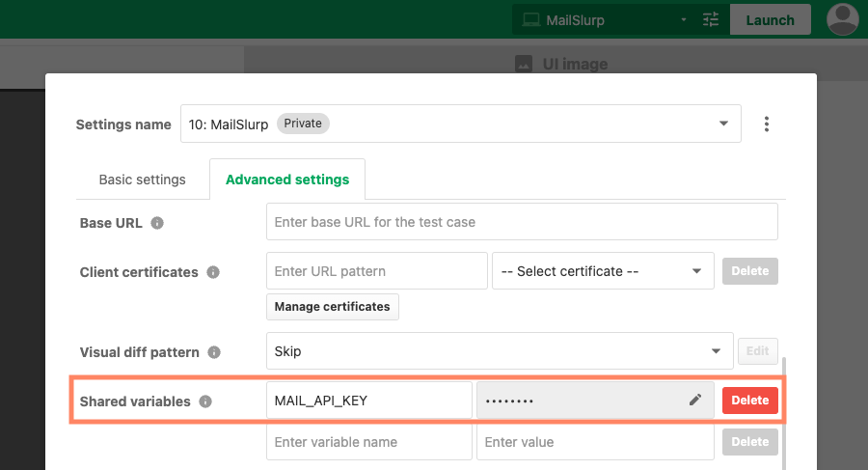The height and width of the screenshot is (470, 868).
Task: Click the Enter variable name field
Action: 369,442
